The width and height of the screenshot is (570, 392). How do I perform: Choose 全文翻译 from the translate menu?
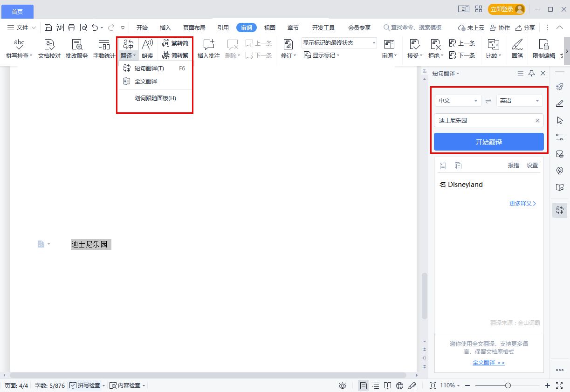click(x=146, y=81)
